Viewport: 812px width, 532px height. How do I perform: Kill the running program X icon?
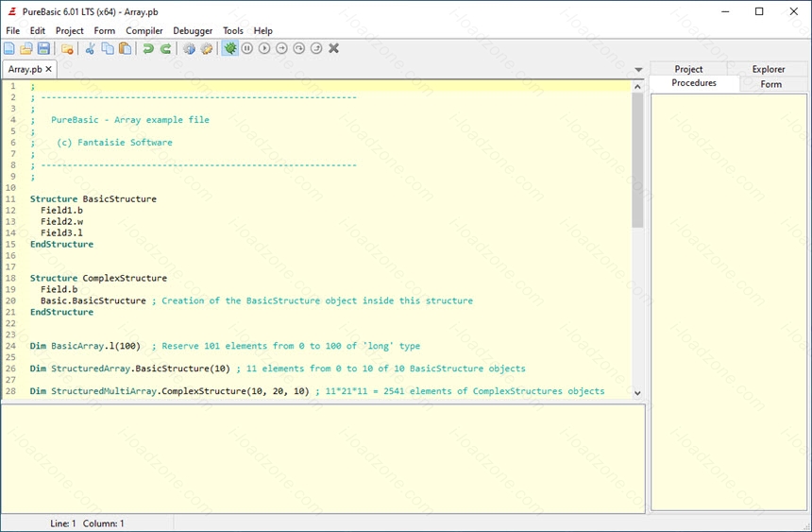334,49
